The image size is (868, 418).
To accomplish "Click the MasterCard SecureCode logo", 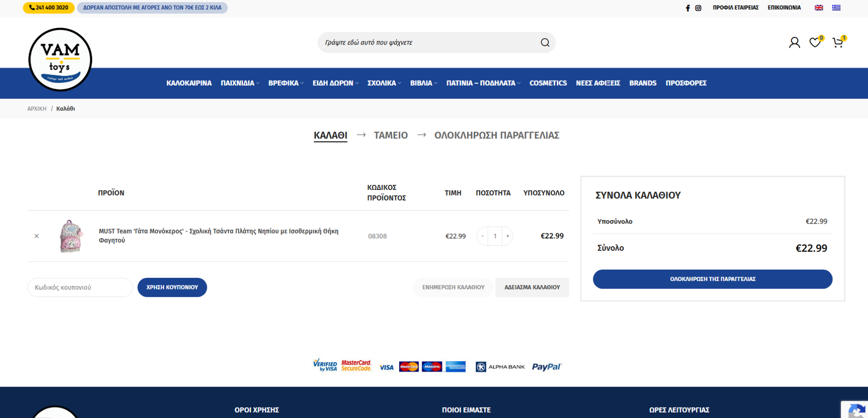I will pos(356,366).
